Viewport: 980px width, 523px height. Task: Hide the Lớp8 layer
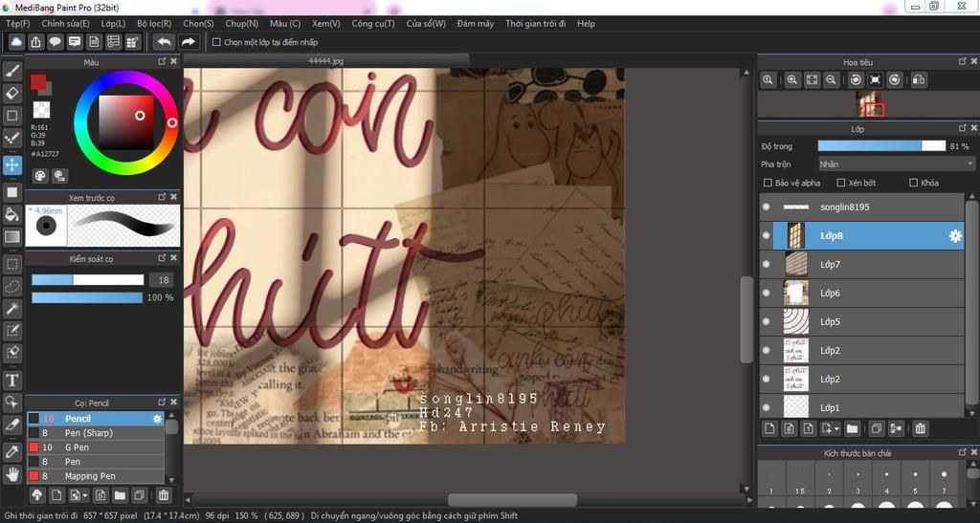[x=767, y=235]
